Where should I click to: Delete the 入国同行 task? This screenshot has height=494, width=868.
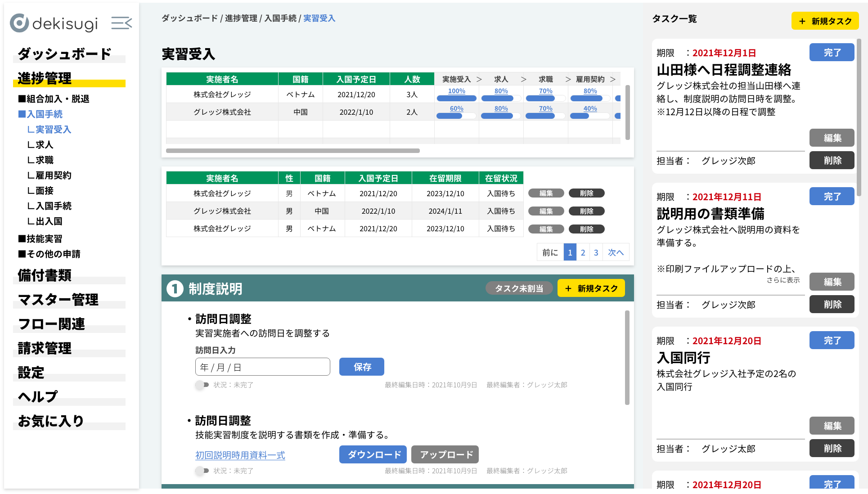(x=831, y=448)
